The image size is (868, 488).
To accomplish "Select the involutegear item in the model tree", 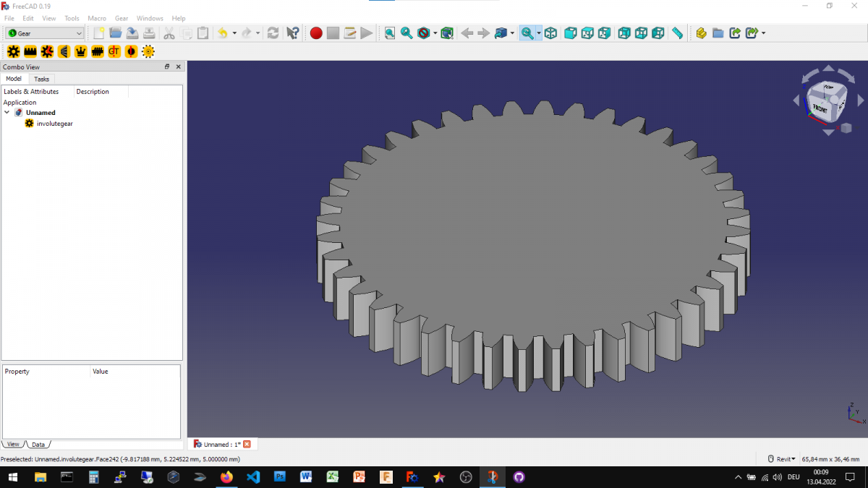I will (54, 123).
